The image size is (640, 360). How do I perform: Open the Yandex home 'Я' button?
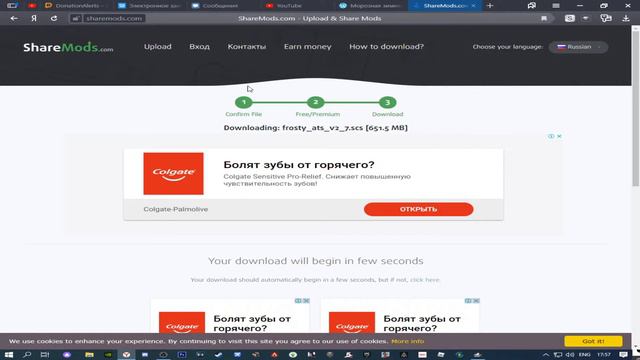coord(34,18)
